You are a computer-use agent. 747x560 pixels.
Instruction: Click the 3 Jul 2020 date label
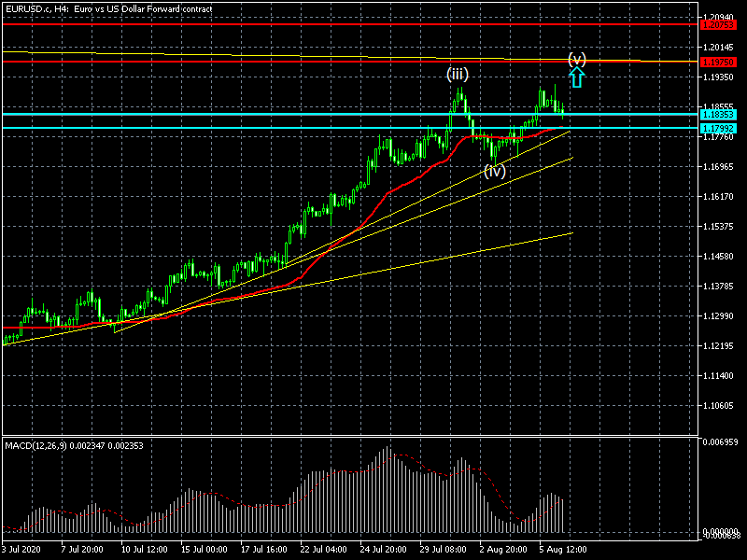[x=23, y=550]
